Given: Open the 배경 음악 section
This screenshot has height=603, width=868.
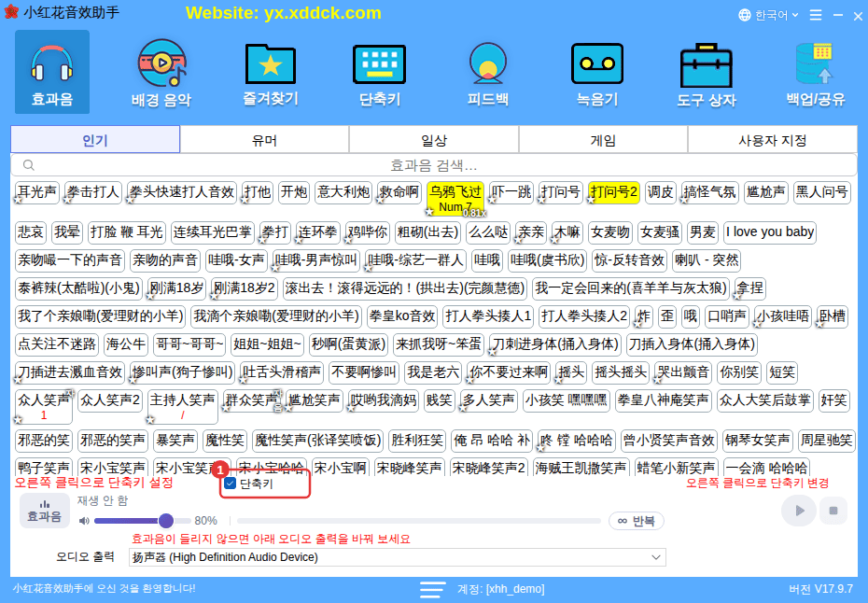Looking at the screenshot, I should tap(161, 72).
